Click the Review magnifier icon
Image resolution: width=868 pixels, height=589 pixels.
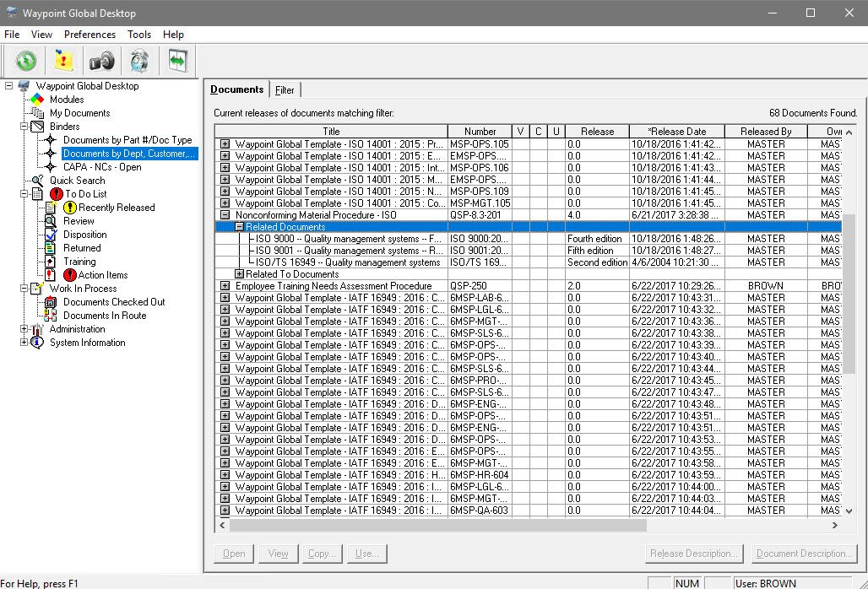(x=51, y=221)
